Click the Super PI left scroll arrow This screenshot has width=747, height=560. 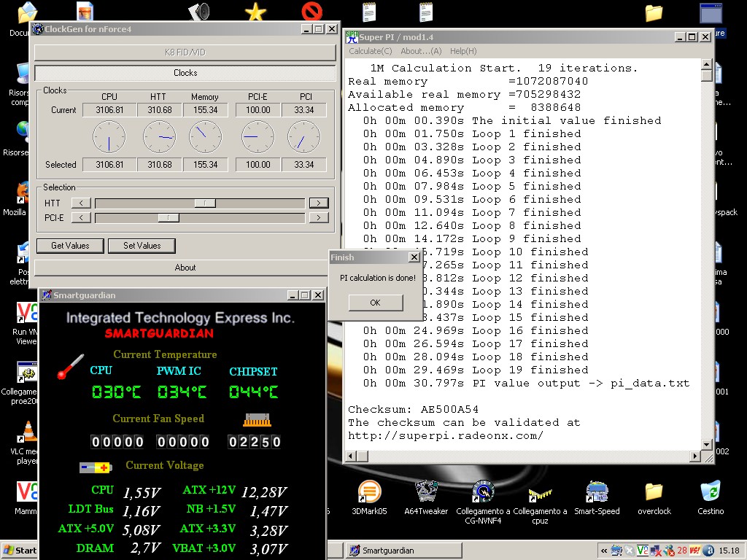(x=352, y=456)
